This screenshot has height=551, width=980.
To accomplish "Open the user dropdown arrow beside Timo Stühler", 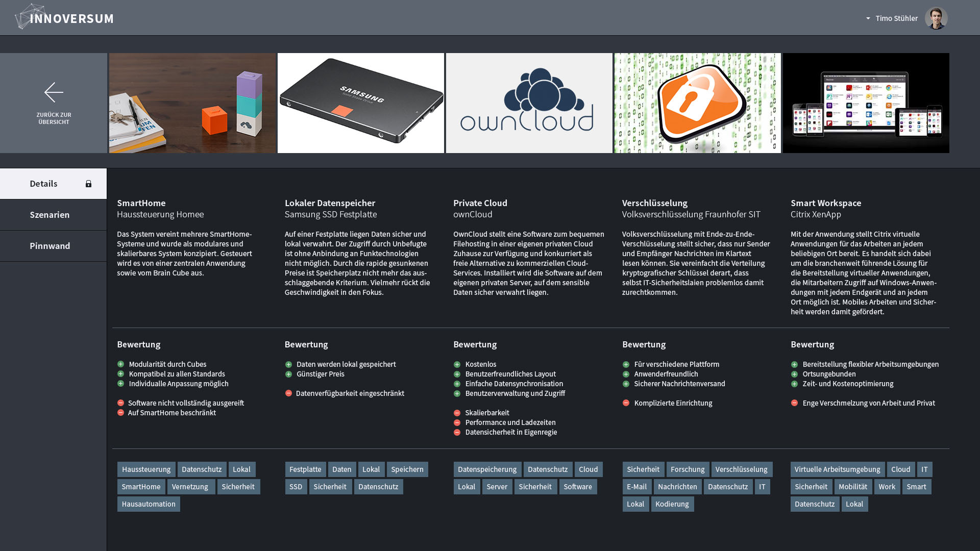I will tap(868, 18).
